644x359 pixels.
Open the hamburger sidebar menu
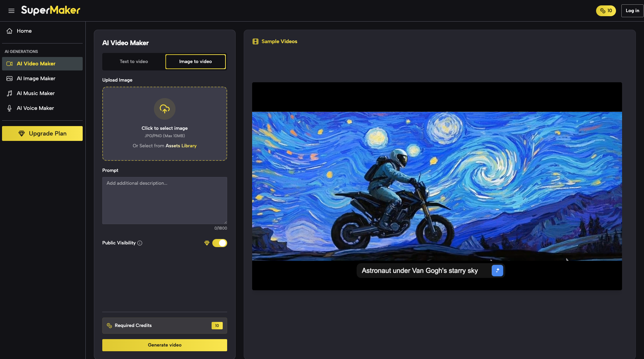(11, 11)
